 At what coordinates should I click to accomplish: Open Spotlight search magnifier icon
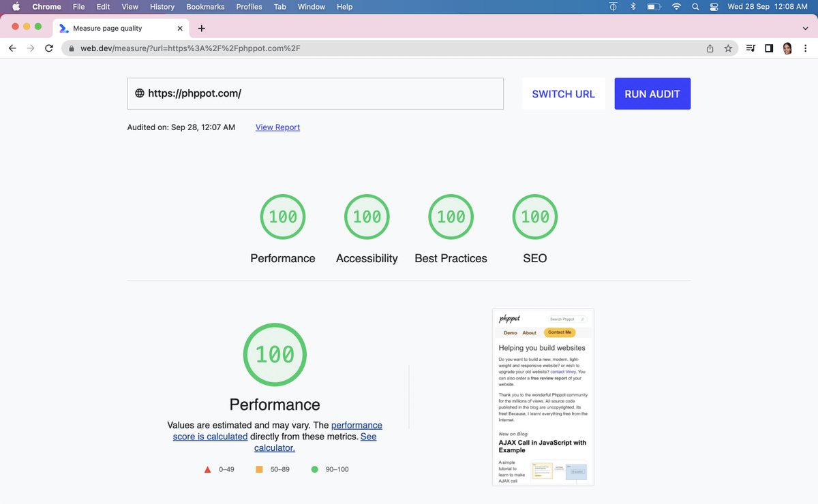(x=695, y=7)
